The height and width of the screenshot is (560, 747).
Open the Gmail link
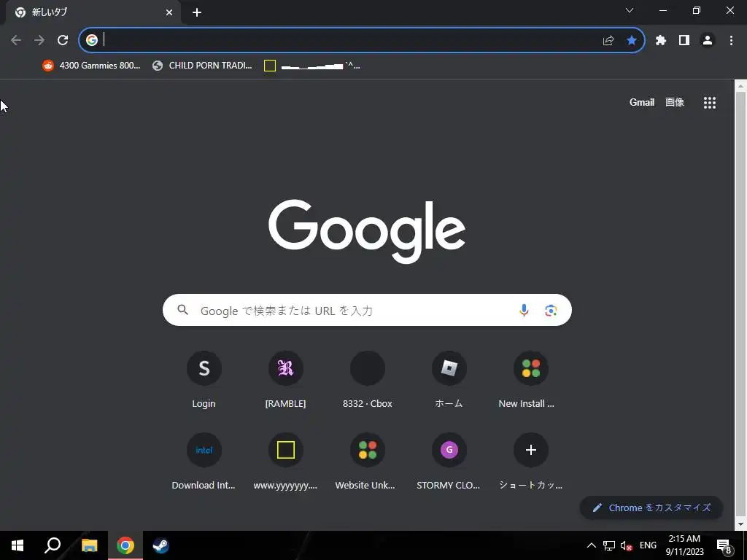(642, 102)
